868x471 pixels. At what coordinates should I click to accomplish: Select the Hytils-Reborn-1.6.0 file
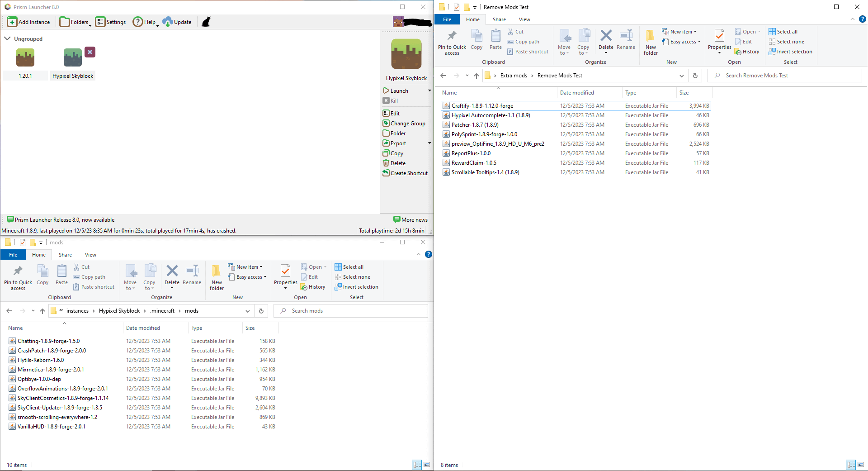click(x=142, y=360)
